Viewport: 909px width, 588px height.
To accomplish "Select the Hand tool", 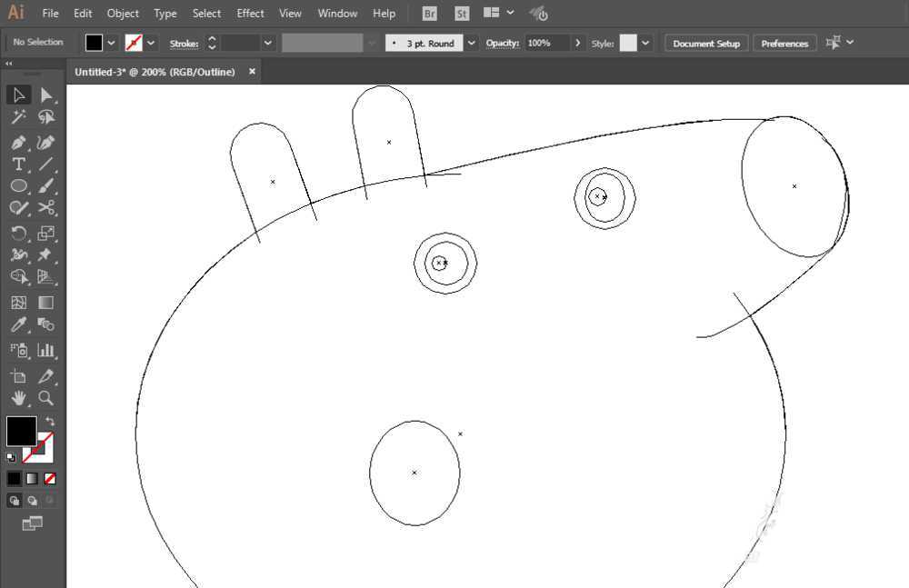I will click(18, 398).
